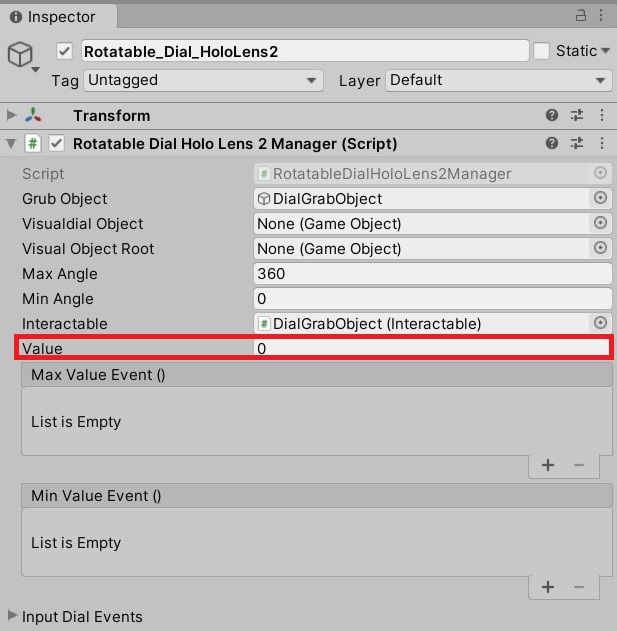
Task: Click the Min Angle input field
Action: click(x=433, y=299)
